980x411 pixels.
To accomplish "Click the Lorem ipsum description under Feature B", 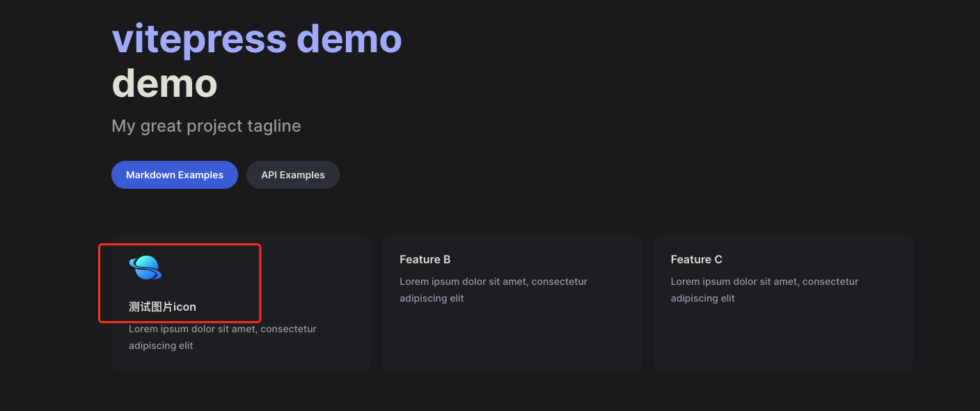I will pyautogui.click(x=493, y=290).
